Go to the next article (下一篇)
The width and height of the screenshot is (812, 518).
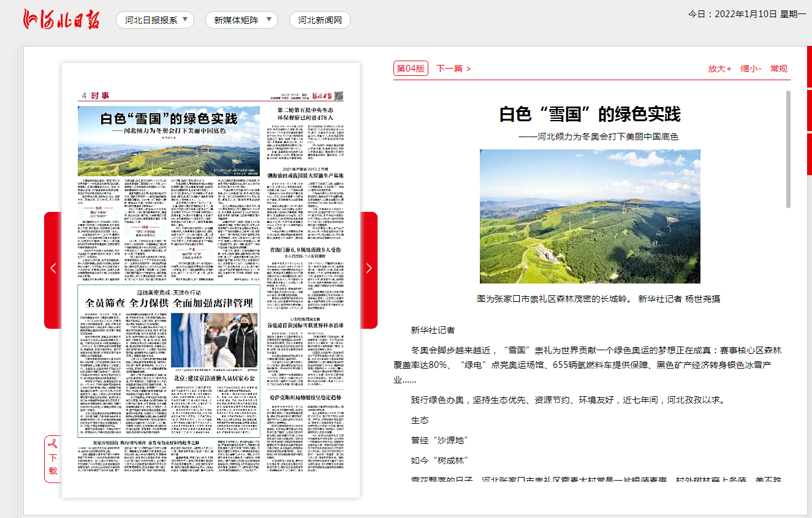click(x=453, y=69)
